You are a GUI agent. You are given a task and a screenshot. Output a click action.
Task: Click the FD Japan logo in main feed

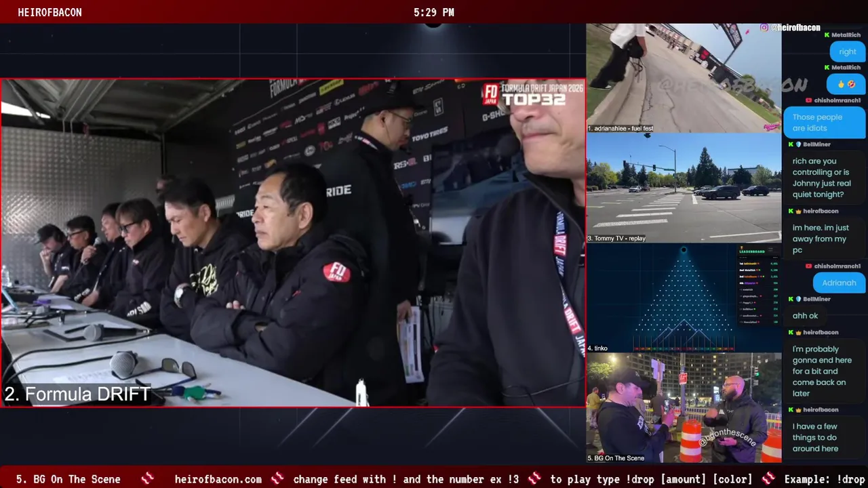pyautogui.click(x=490, y=94)
